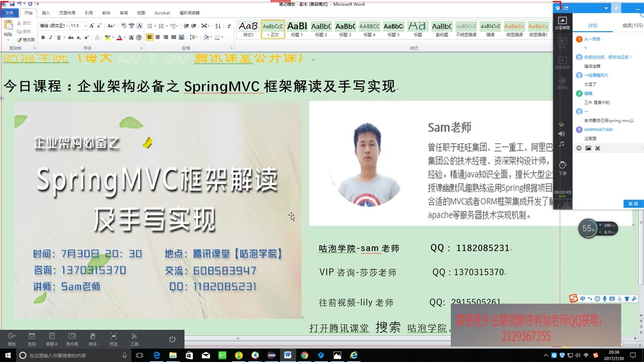Open the font size 11.5 dropdown

click(86, 26)
